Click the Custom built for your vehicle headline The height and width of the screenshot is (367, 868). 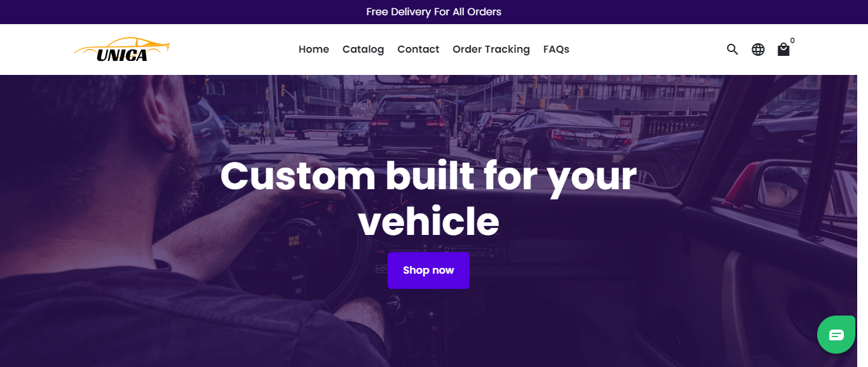(428, 198)
